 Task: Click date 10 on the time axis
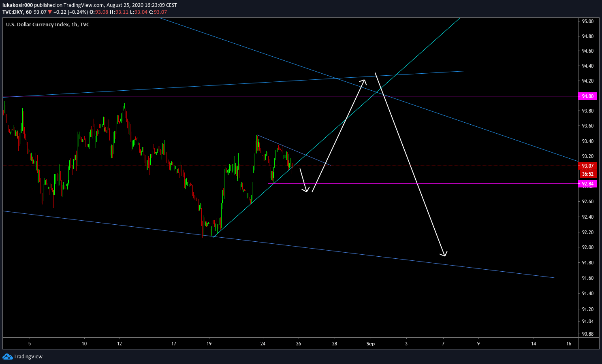tap(84, 344)
